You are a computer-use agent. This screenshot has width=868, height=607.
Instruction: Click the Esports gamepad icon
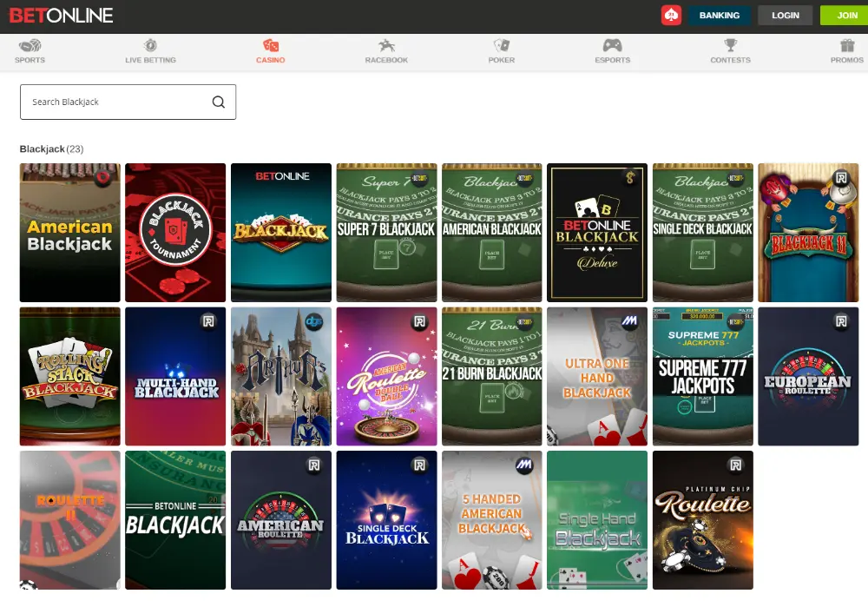tap(612, 45)
